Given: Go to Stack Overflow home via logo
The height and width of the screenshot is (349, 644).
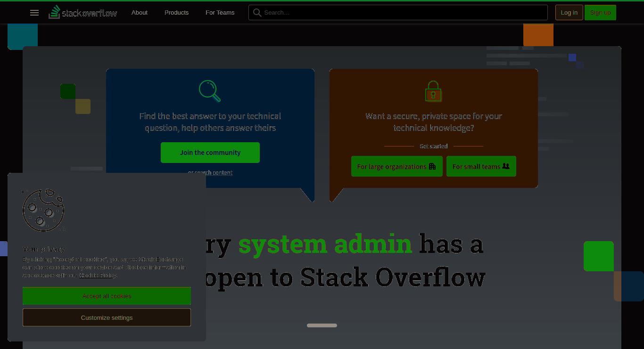Looking at the screenshot, I should point(83,12).
